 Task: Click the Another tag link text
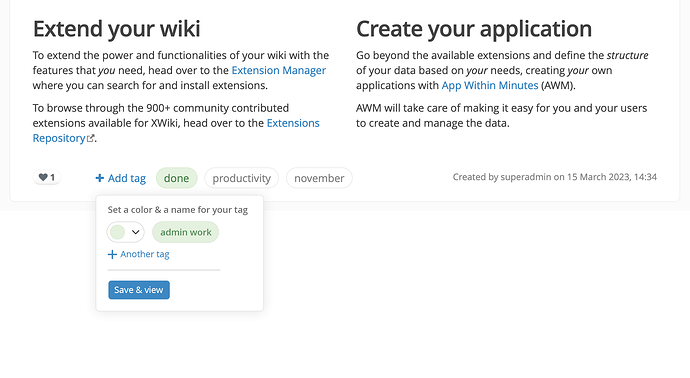point(145,254)
